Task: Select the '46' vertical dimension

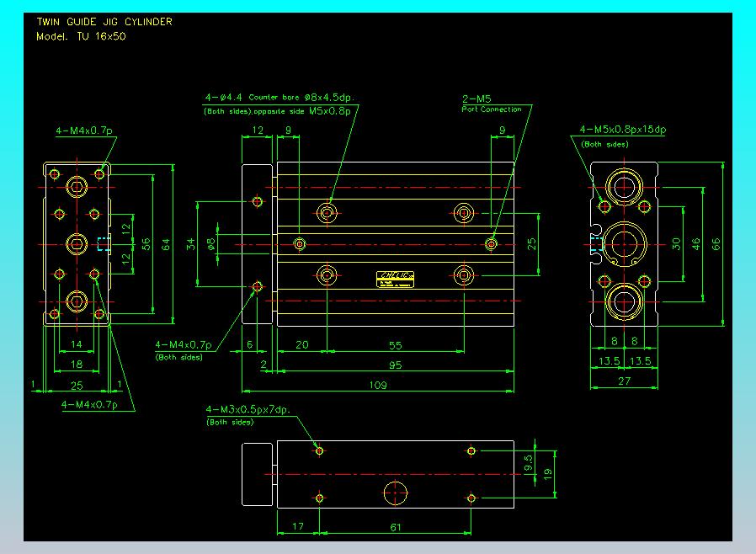Action: click(695, 244)
